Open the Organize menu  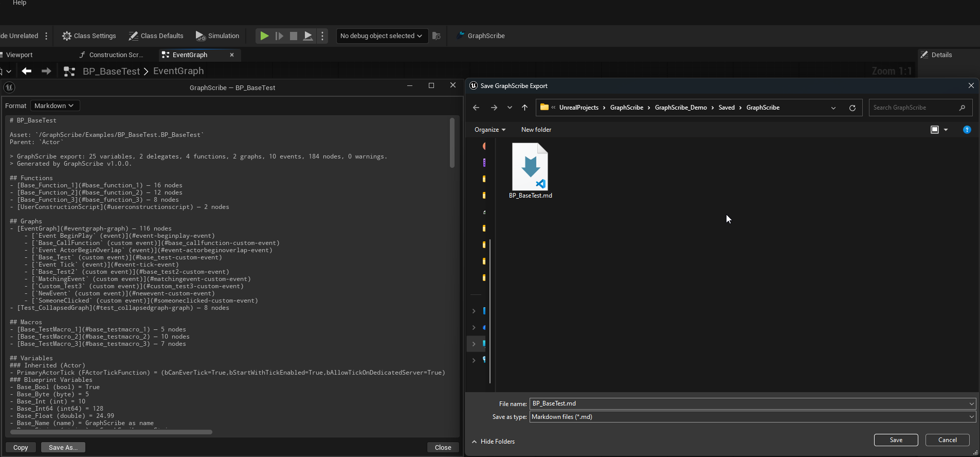tap(489, 130)
